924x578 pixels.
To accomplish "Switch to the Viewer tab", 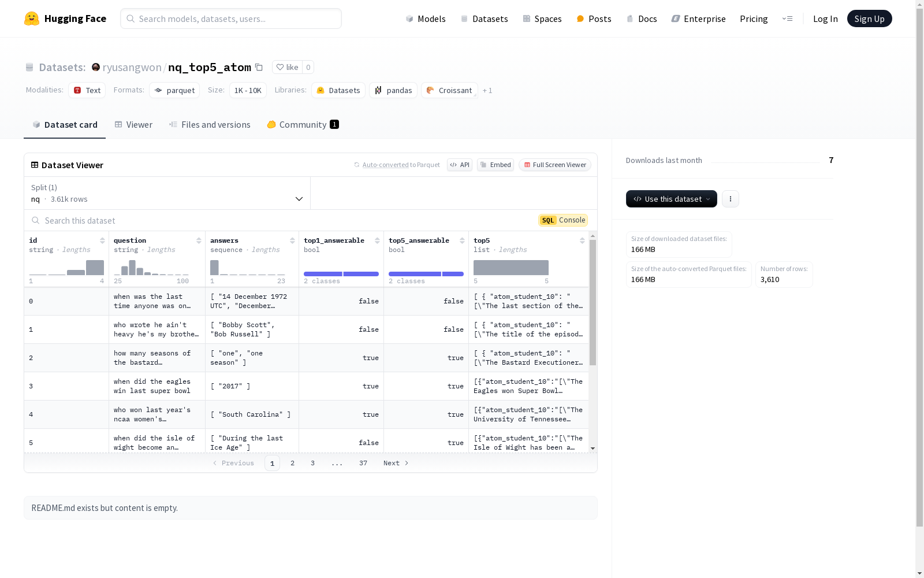I will click(x=133, y=125).
